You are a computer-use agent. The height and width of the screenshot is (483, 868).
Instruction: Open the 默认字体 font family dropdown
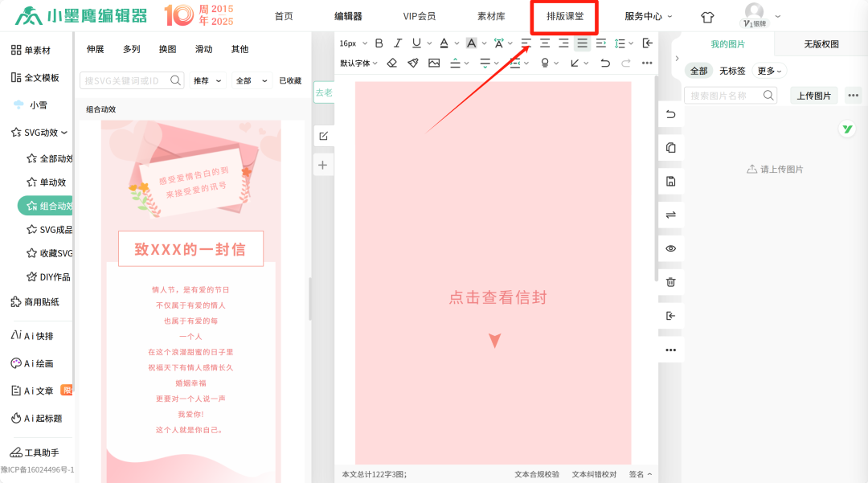pos(358,63)
